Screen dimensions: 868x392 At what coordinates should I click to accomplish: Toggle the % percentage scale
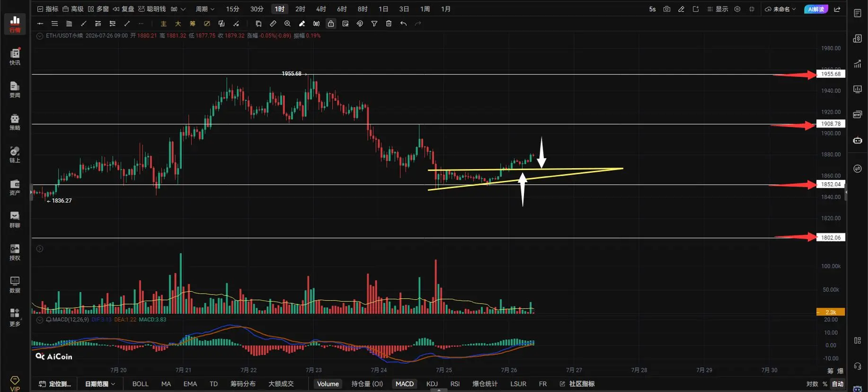(x=825, y=384)
